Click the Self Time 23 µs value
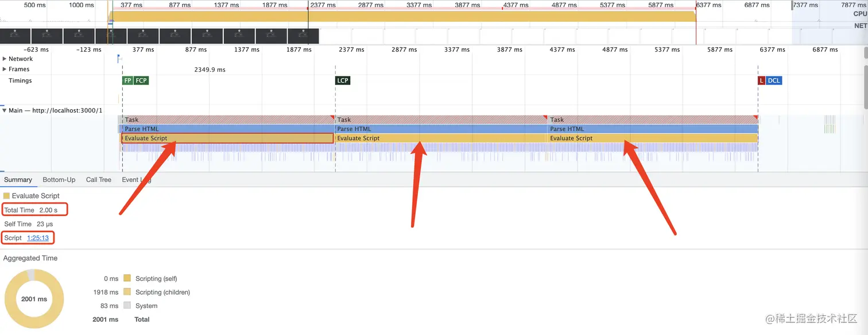Image resolution: width=868 pixels, height=335 pixels. (45, 224)
